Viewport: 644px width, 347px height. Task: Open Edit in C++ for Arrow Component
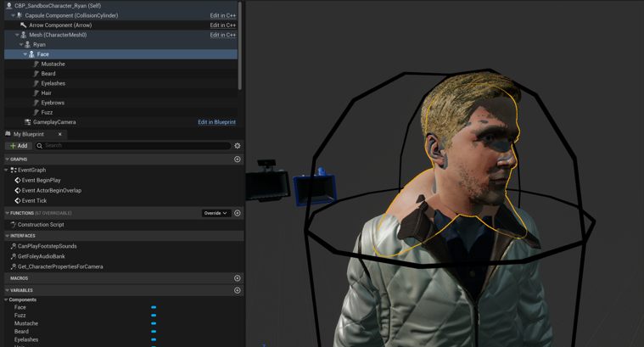(223, 25)
